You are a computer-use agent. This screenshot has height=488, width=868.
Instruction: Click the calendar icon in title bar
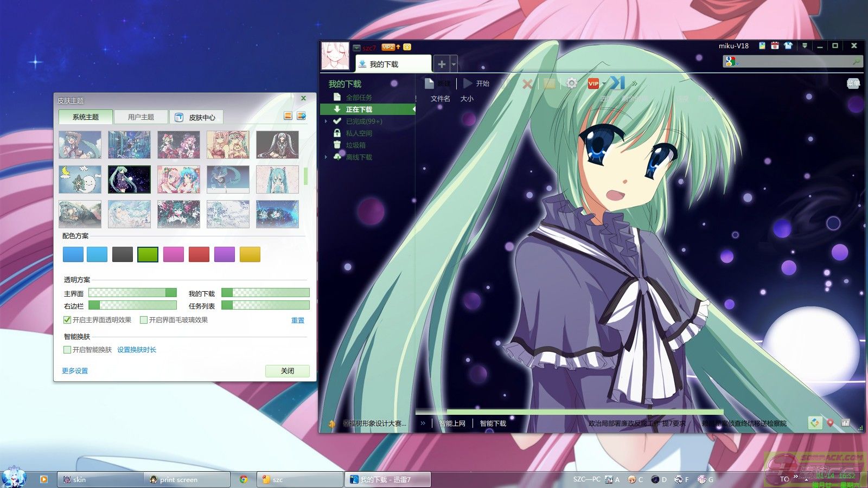pos(775,46)
